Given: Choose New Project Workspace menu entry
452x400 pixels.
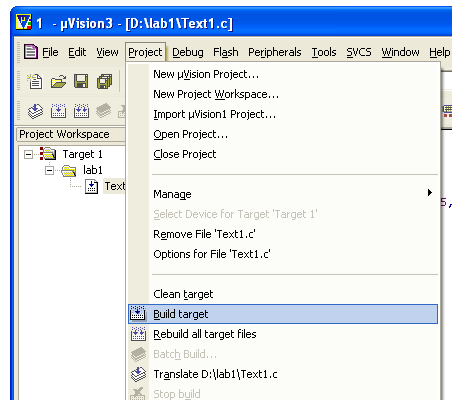Looking at the screenshot, I should [283, 94].
